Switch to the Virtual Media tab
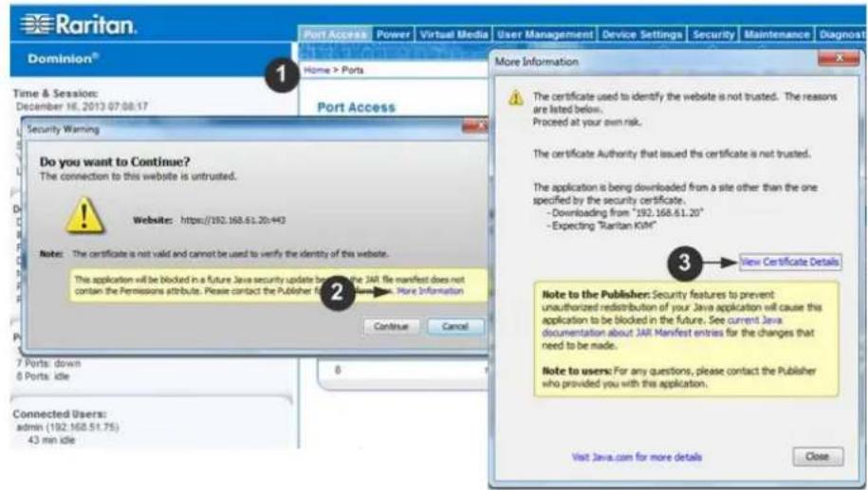Screen dimensions: 868x490 [453, 34]
